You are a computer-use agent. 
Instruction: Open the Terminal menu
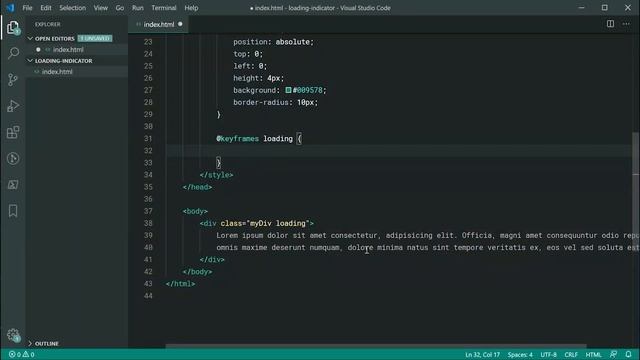[x=164, y=8]
